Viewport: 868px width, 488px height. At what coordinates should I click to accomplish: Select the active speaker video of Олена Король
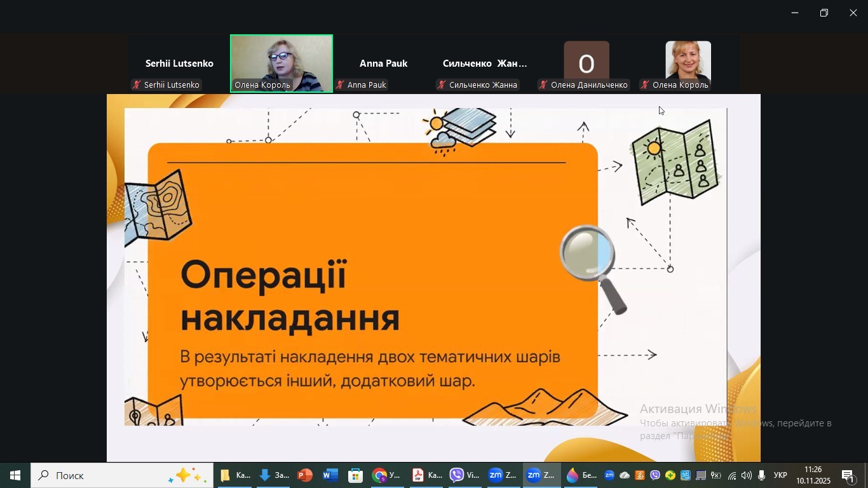click(281, 64)
